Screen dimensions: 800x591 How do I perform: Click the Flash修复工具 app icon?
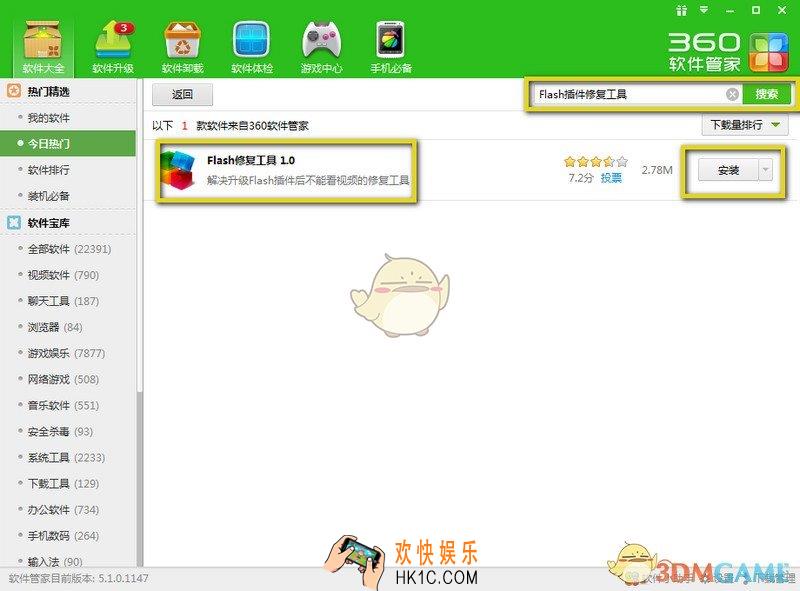(x=178, y=170)
